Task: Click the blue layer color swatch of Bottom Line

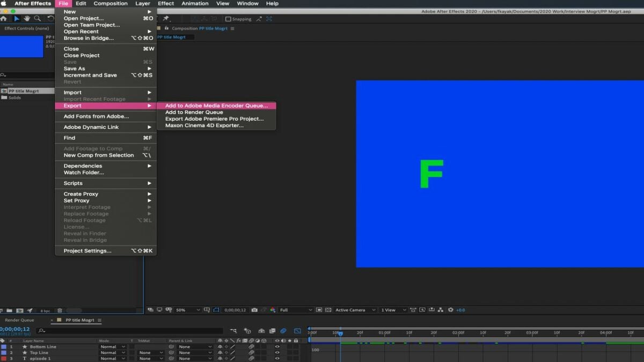Action: (4, 346)
